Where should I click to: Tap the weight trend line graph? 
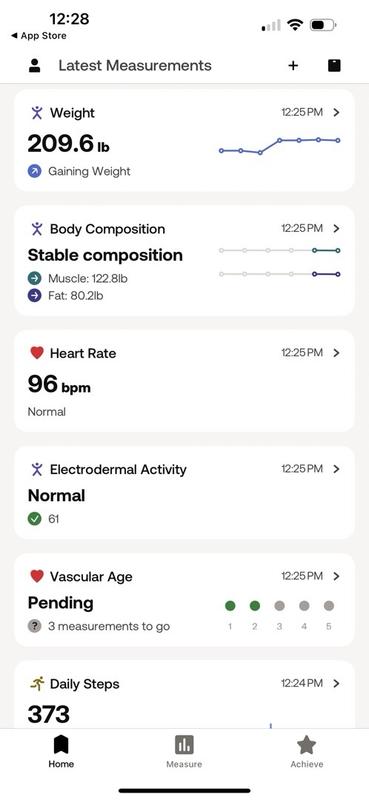point(280,145)
